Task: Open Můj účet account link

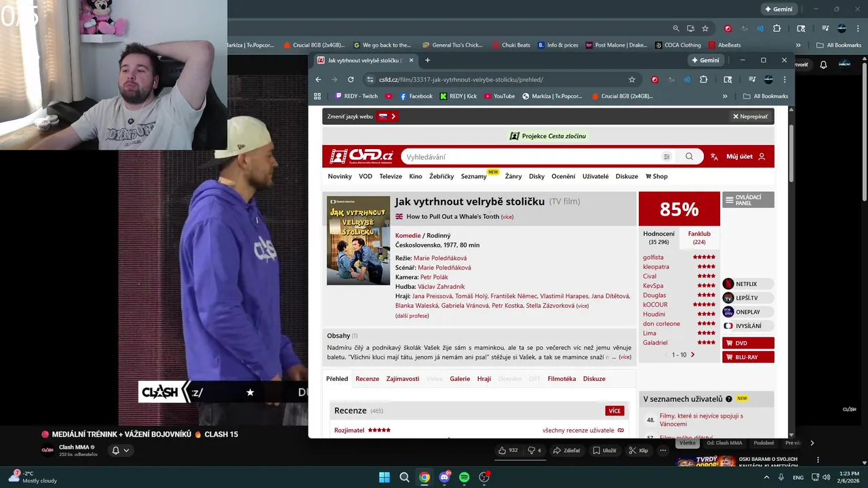Action: (x=745, y=157)
